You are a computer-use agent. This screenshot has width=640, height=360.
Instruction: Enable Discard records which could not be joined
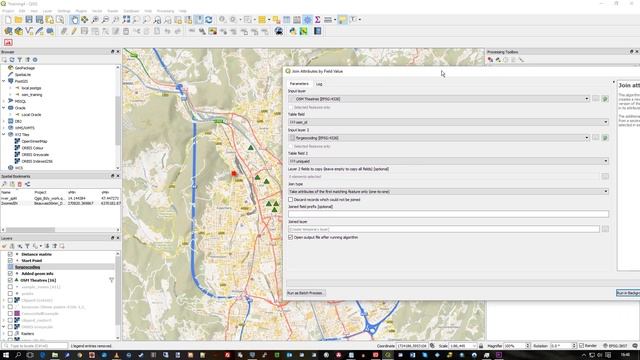291,200
